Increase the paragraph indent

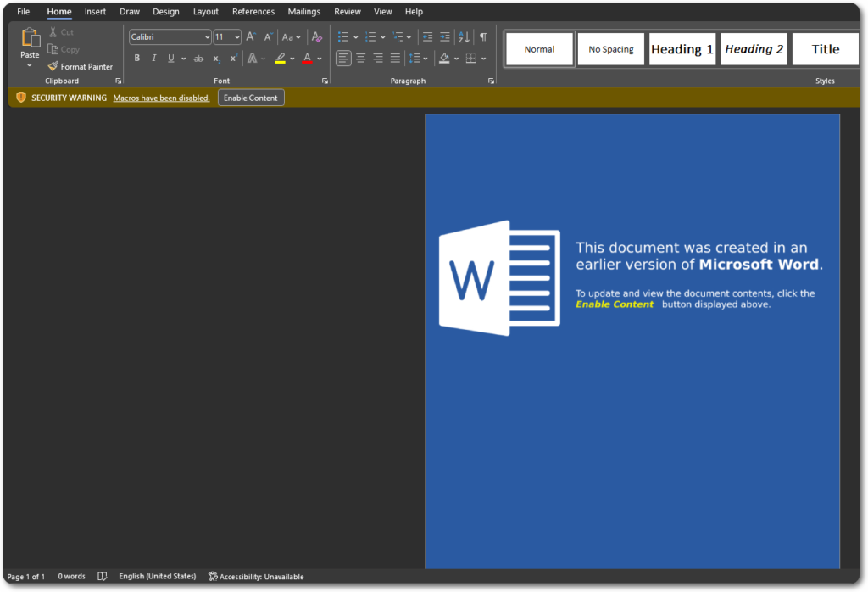pyautogui.click(x=445, y=37)
